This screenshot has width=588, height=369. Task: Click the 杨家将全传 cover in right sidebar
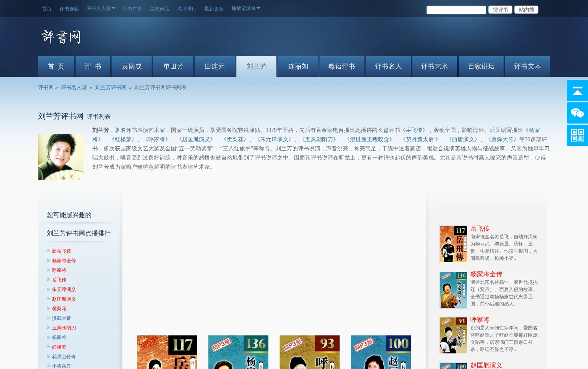tap(454, 290)
